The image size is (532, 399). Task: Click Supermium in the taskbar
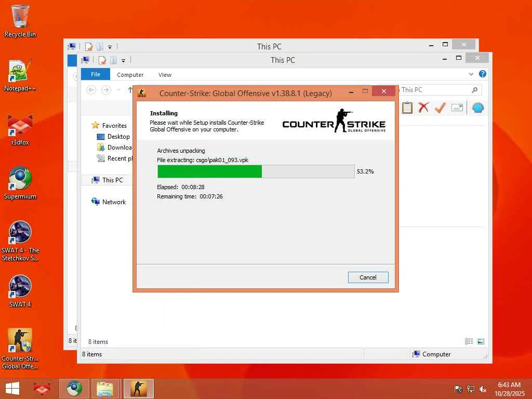74,389
